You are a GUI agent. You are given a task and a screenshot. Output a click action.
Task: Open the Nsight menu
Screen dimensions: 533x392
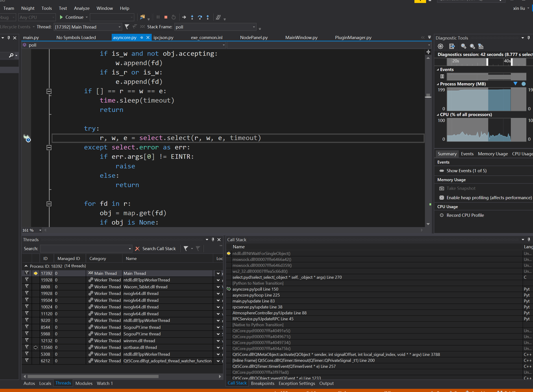click(28, 8)
